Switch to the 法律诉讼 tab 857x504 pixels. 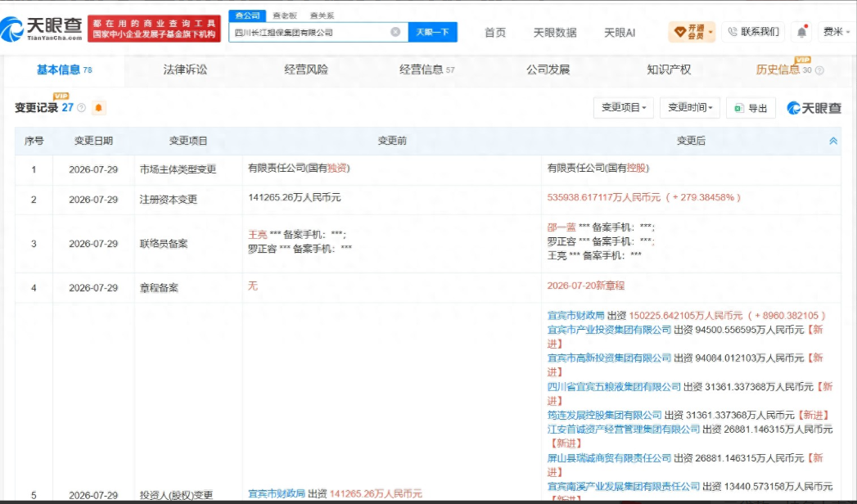[185, 70]
